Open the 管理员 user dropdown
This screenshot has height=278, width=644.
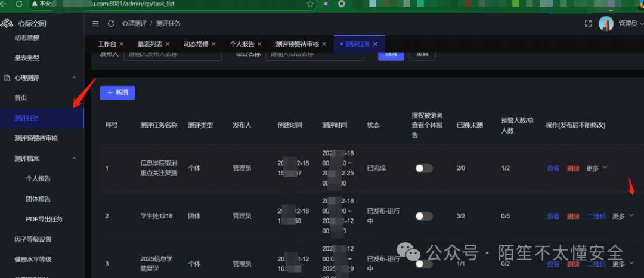[631, 24]
